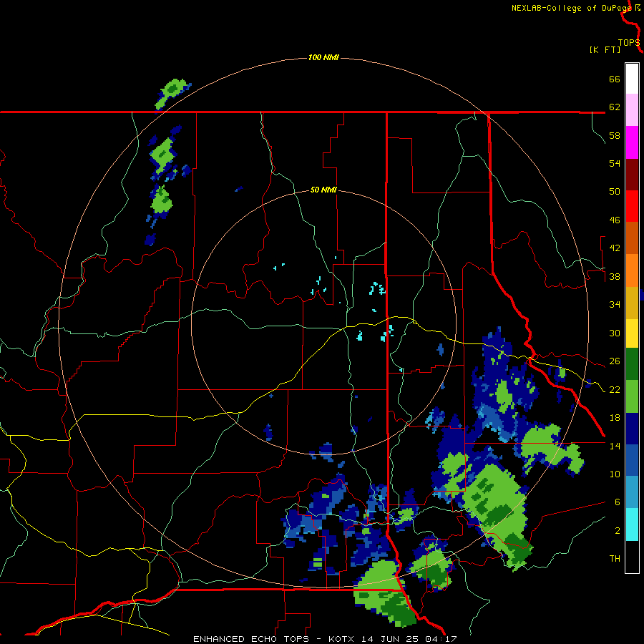Click the orange 42 kft legend swatch

[x=632, y=270]
